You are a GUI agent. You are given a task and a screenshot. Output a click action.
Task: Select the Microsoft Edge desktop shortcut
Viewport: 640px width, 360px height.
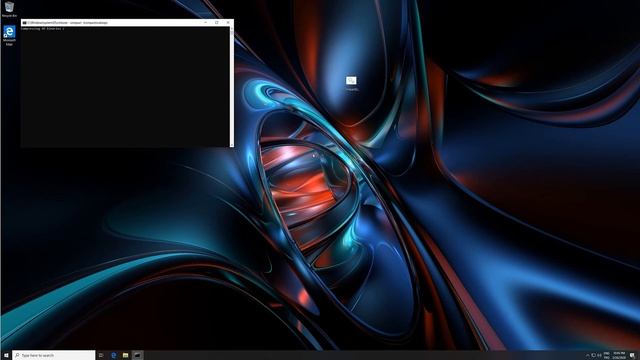pyautogui.click(x=9, y=36)
